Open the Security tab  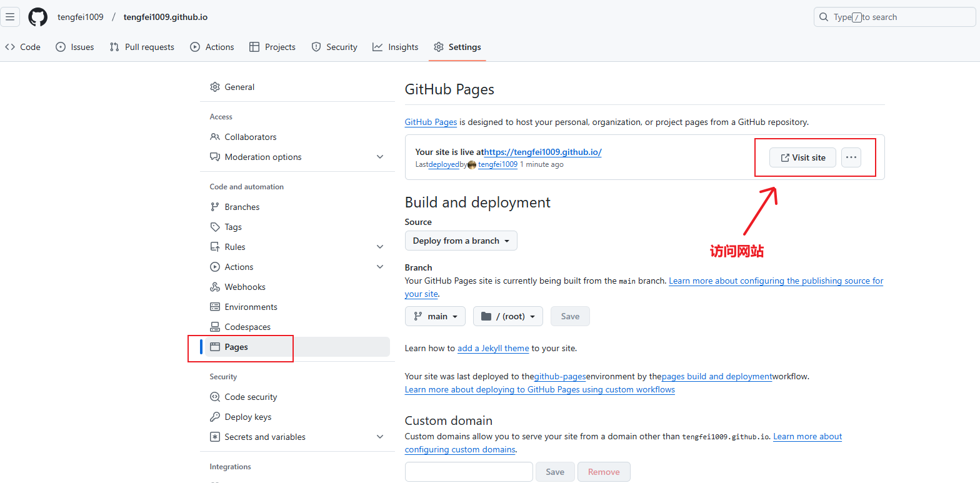click(x=334, y=47)
